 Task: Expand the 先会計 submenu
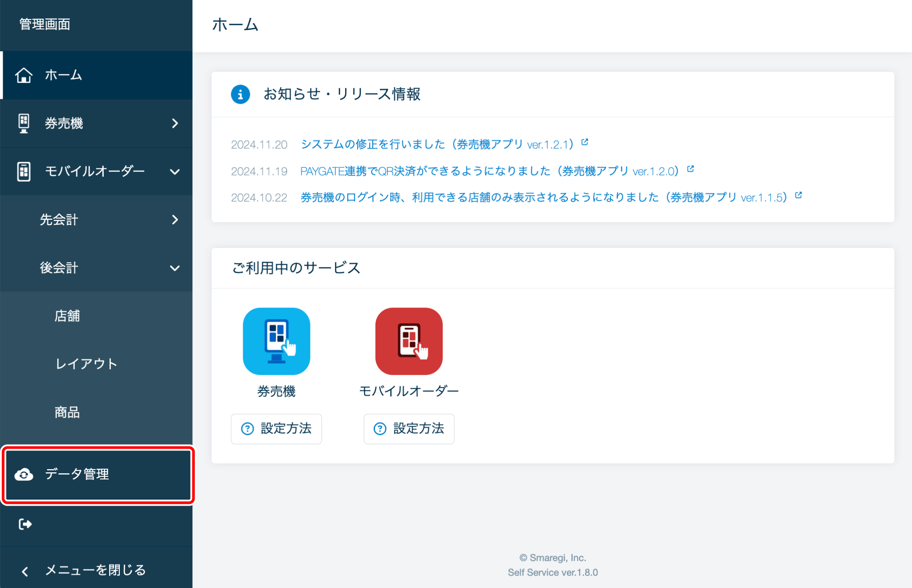click(175, 219)
